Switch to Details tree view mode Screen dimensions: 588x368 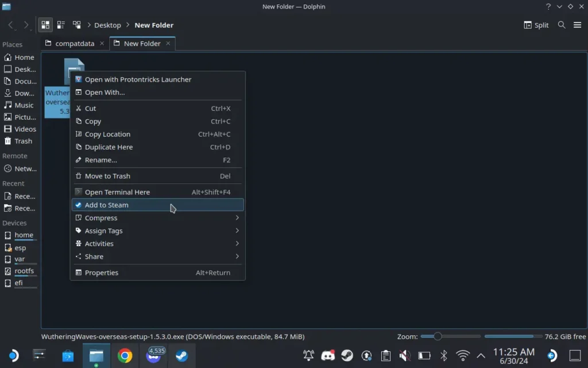(77, 25)
